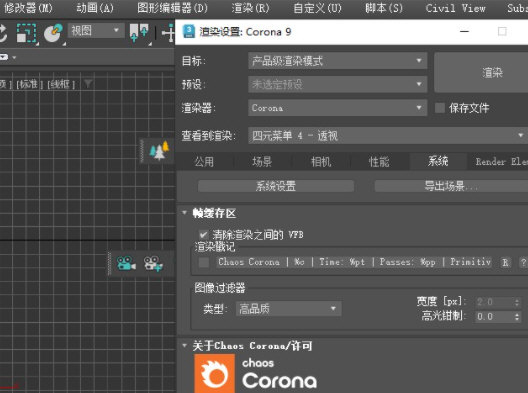528x393 pixels.
Task: Enable the render stamp checkbox
Action: [204, 262]
